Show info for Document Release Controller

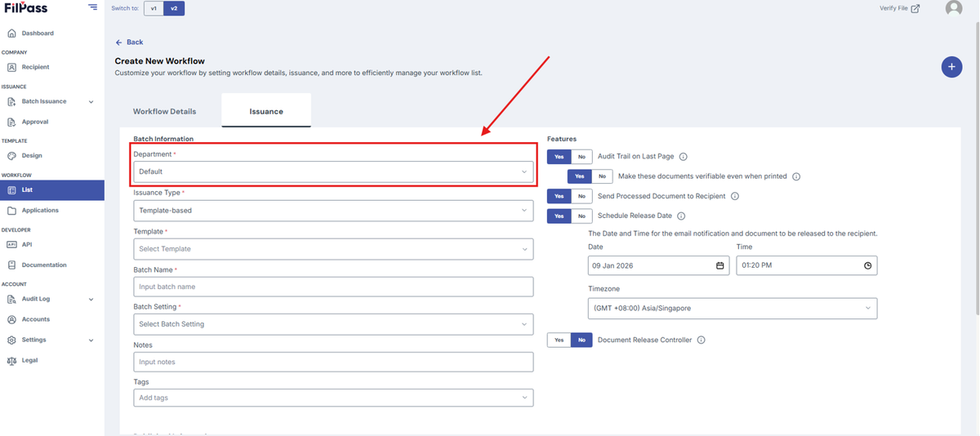[701, 340]
